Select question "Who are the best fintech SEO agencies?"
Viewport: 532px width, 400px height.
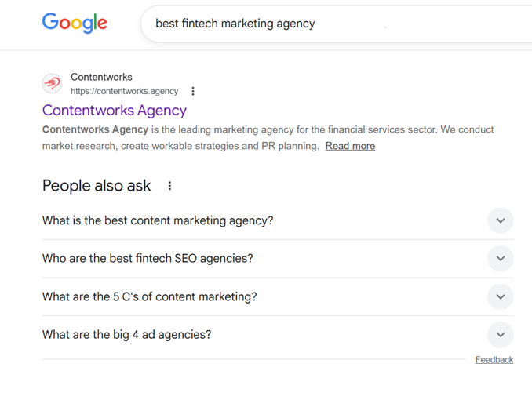(148, 259)
